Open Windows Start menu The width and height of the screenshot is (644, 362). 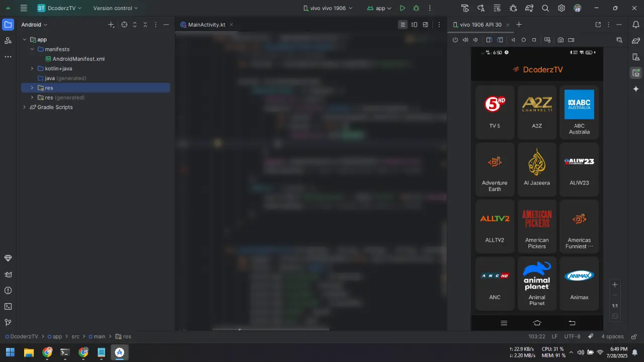click(10, 352)
